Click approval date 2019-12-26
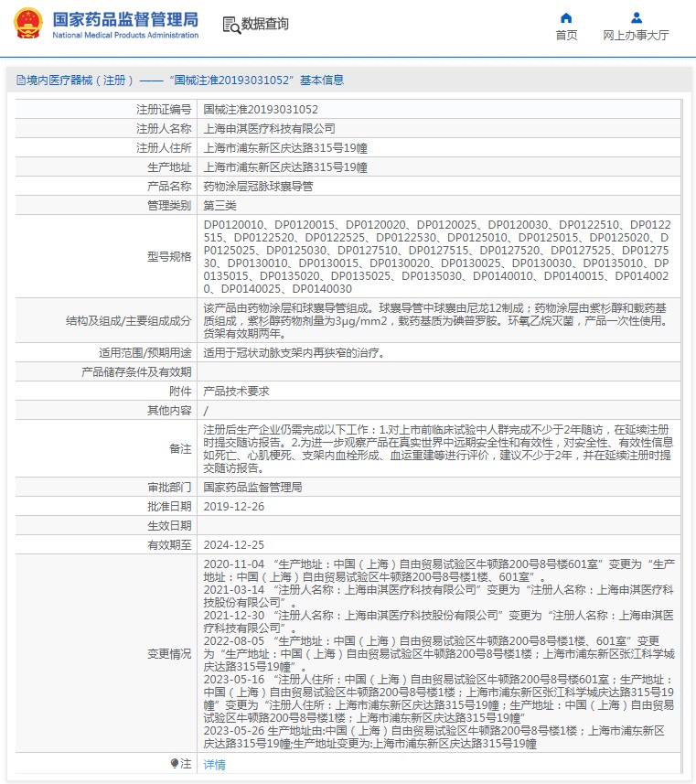The height and width of the screenshot is (784, 696). pyautogui.click(x=234, y=507)
